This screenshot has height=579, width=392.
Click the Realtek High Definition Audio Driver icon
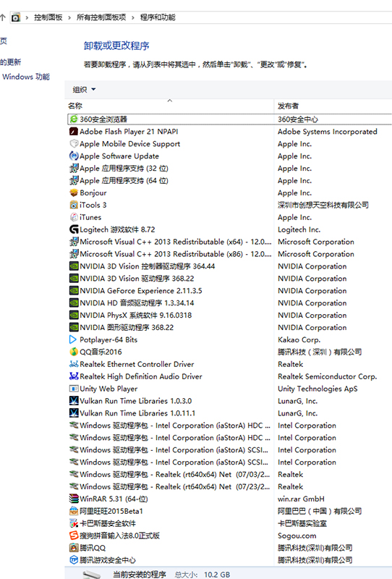(74, 376)
